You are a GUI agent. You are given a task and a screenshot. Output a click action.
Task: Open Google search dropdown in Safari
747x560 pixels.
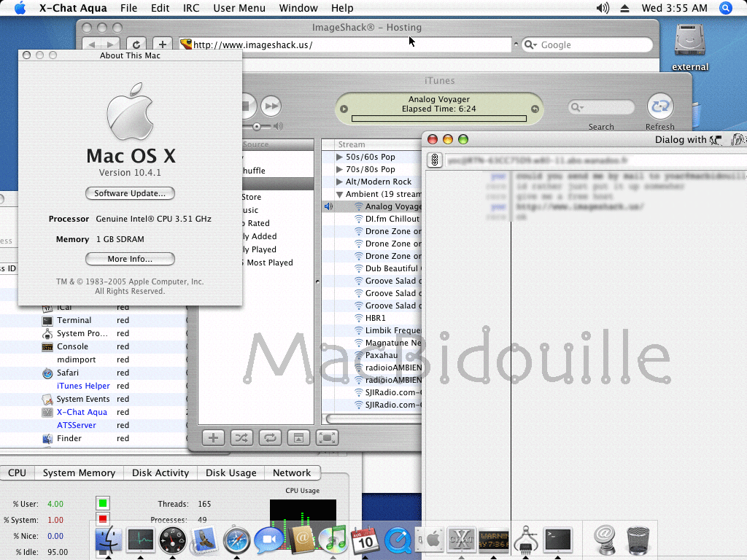pos(530,44)
